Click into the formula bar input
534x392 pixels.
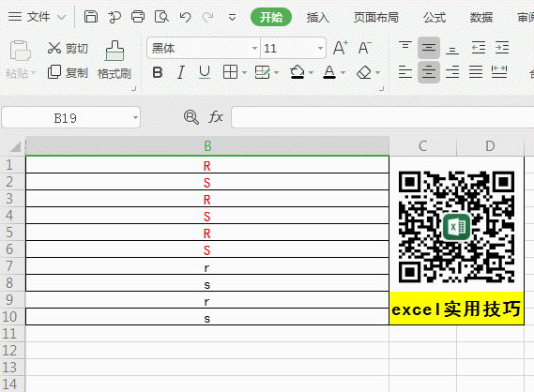point(383,117)
